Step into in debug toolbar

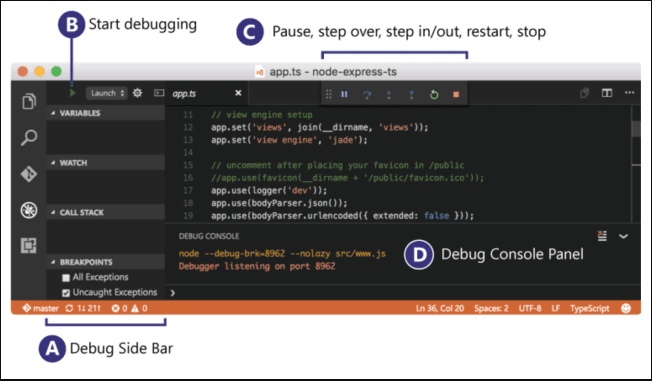[x=389, y=94]
